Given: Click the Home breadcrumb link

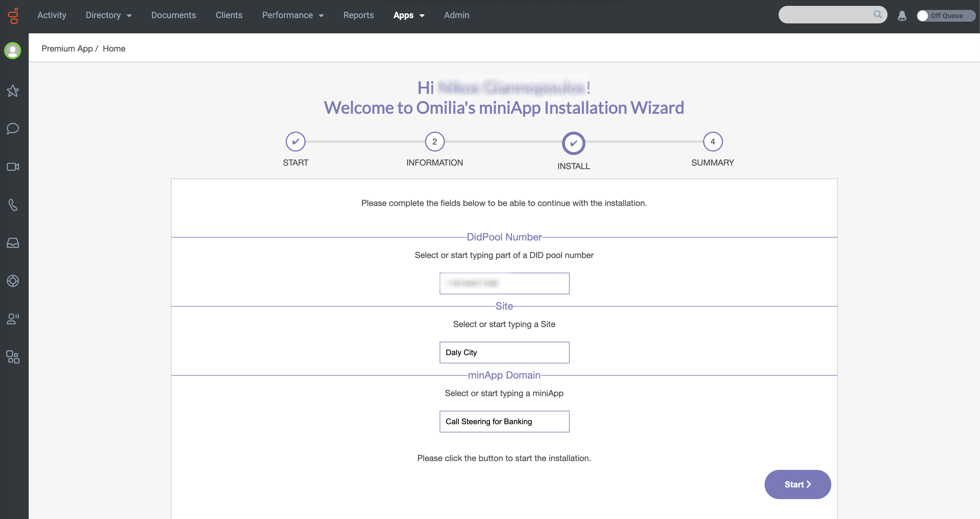Looking at the screenshot, I should pos(114,49).
